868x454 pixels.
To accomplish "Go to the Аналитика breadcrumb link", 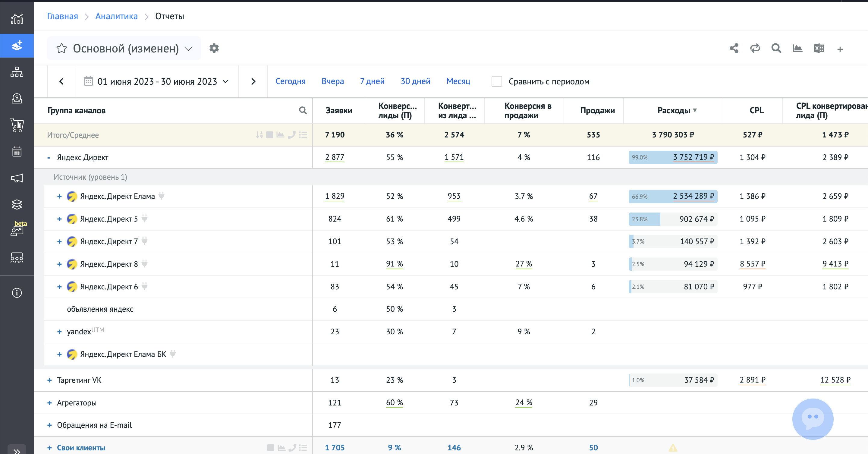I will tap(116, 16).
